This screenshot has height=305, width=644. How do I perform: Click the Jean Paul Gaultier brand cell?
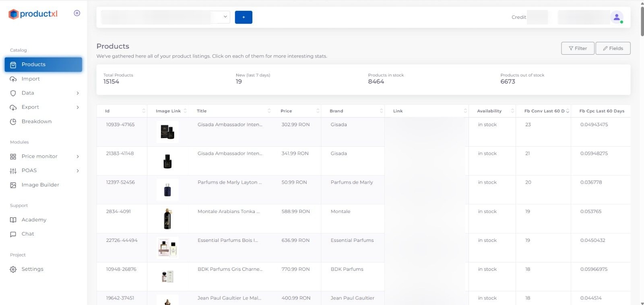coord(353,298)
